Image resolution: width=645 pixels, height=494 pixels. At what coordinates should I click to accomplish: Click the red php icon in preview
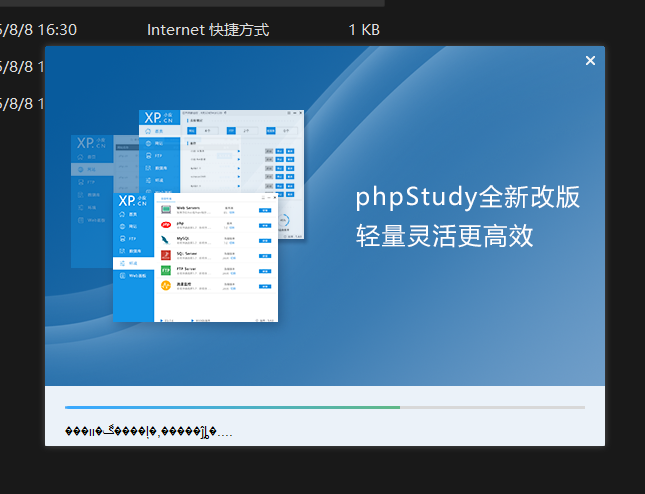coord(166,225)
